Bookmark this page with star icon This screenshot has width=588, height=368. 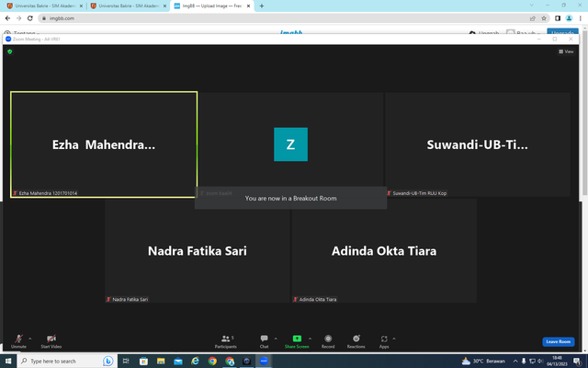544,18
